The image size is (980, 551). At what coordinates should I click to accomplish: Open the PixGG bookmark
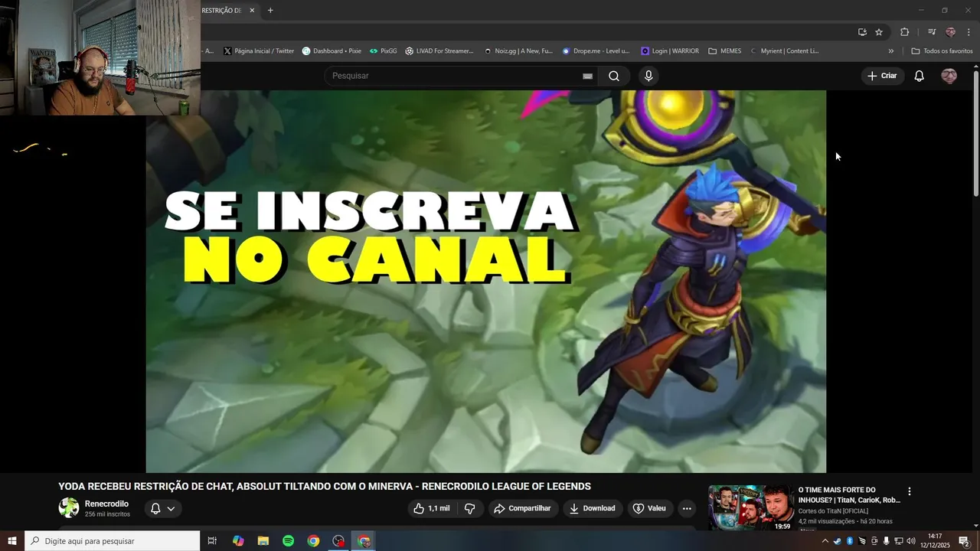click(383, 51)
